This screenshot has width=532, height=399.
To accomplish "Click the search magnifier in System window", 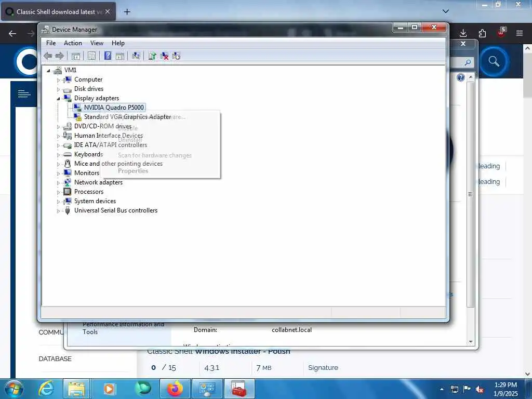I will tap(468, 62).
